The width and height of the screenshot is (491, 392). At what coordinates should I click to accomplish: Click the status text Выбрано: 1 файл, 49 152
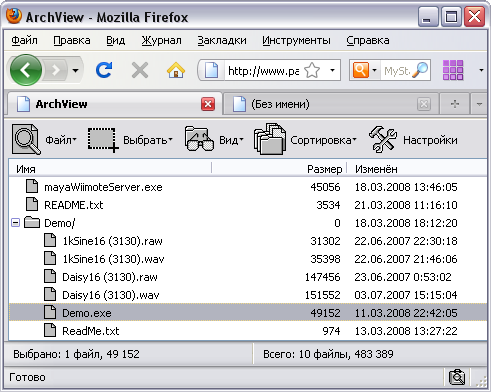click(x=76, y=354)
